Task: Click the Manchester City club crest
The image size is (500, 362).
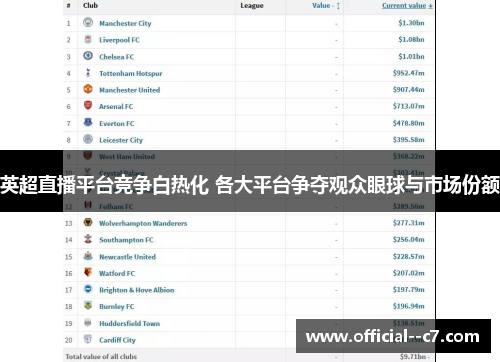Action: 88,22
